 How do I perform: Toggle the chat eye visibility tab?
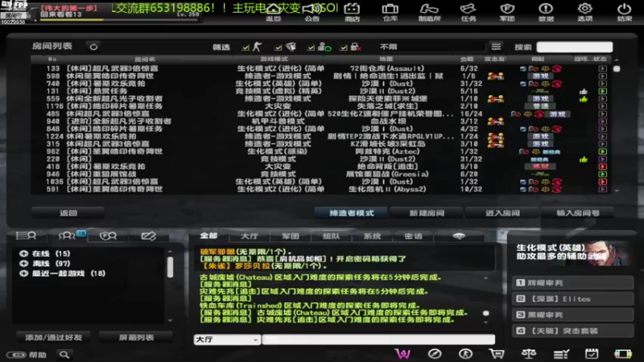pos(459,236)
